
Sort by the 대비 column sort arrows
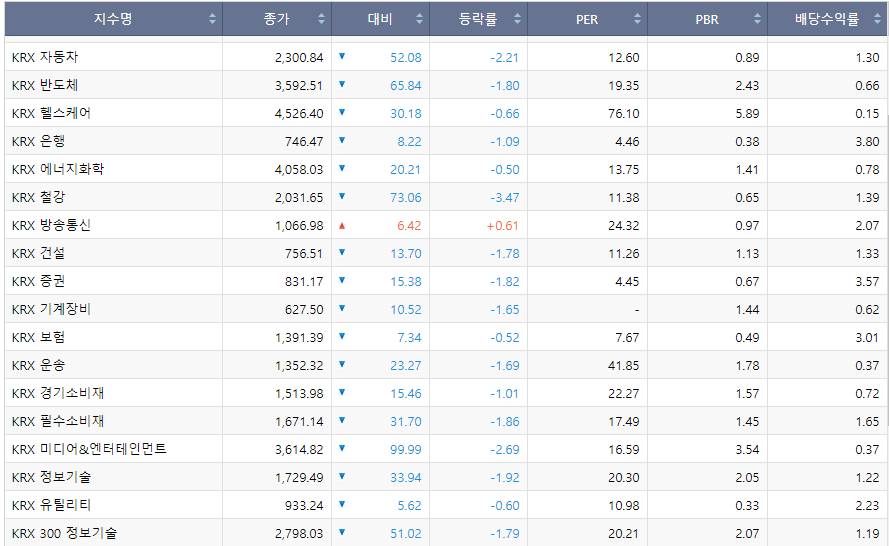[420, 19]
